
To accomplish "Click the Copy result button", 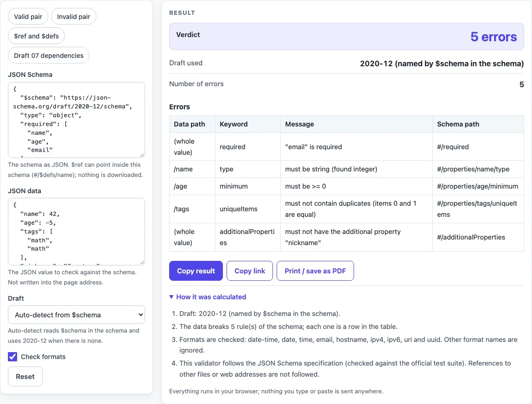I will point(196,271).
